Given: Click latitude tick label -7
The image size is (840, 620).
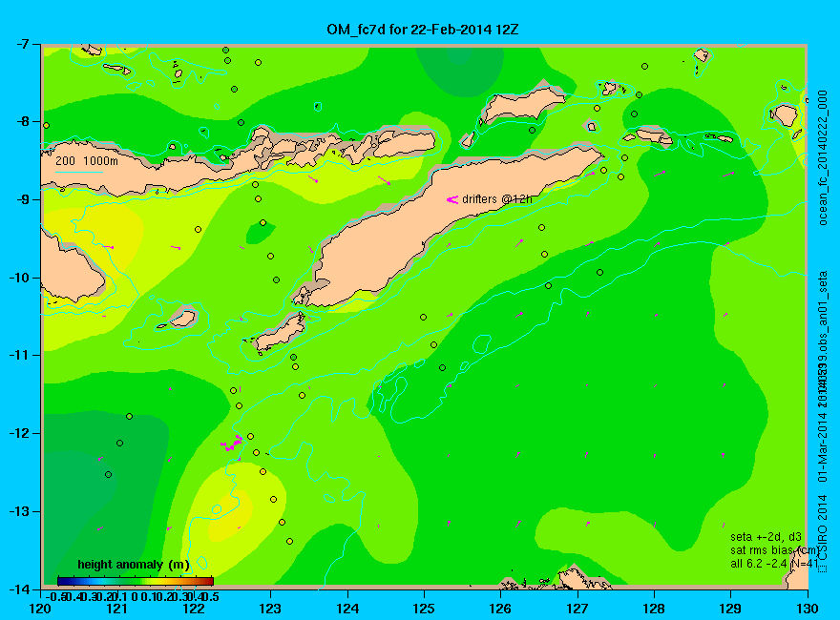Looking at the screenshot, I should (22, 45).
